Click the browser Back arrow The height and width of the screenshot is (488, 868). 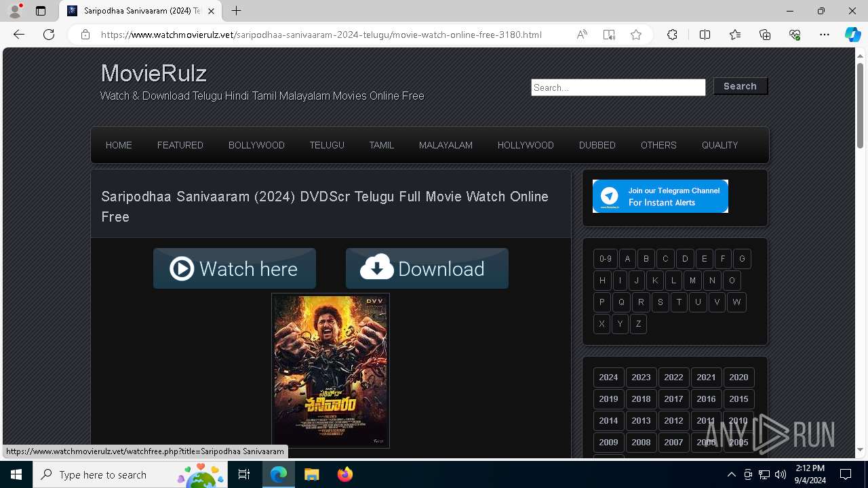click(19, 35)
